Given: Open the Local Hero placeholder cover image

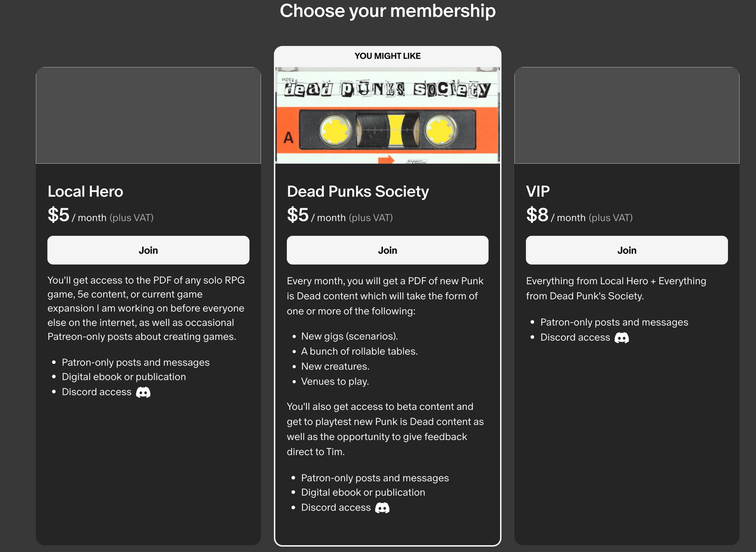Looking at the screenshot, I should pyautogui.click(x=148, y=115).
